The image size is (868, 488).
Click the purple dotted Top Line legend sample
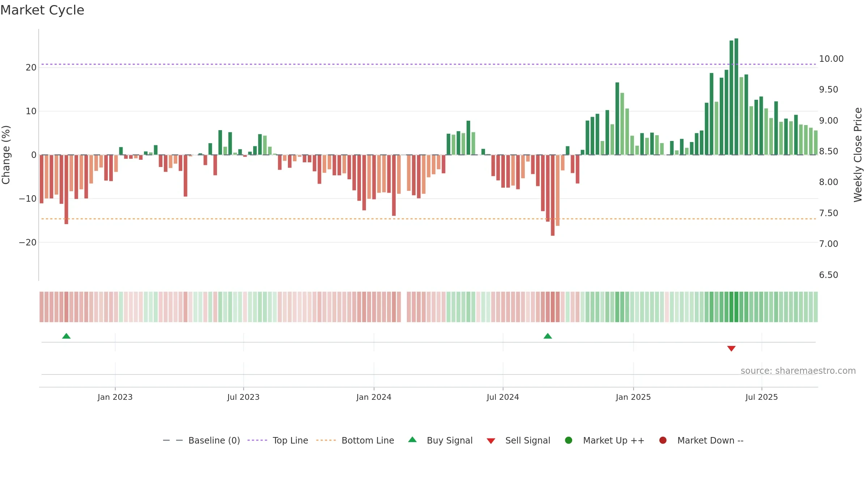pyautogui.click(x=257, y=440)
